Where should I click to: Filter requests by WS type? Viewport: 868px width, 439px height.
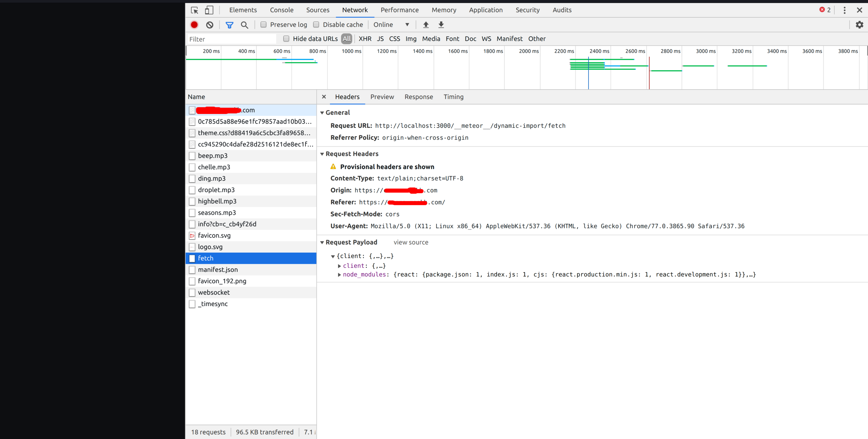(x=486, y=39)
